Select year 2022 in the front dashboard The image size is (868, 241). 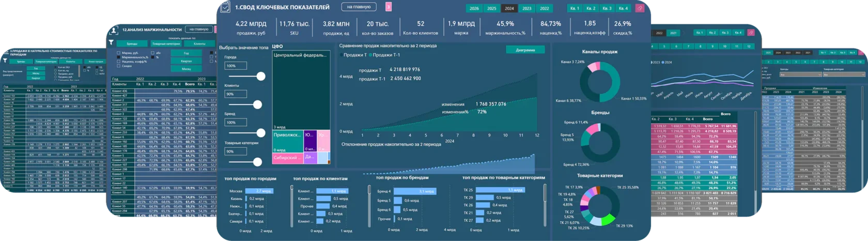545,8
